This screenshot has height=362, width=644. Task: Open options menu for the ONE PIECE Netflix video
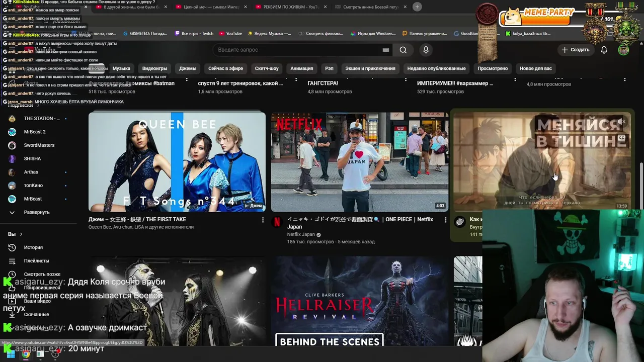(x=445, y=220)
